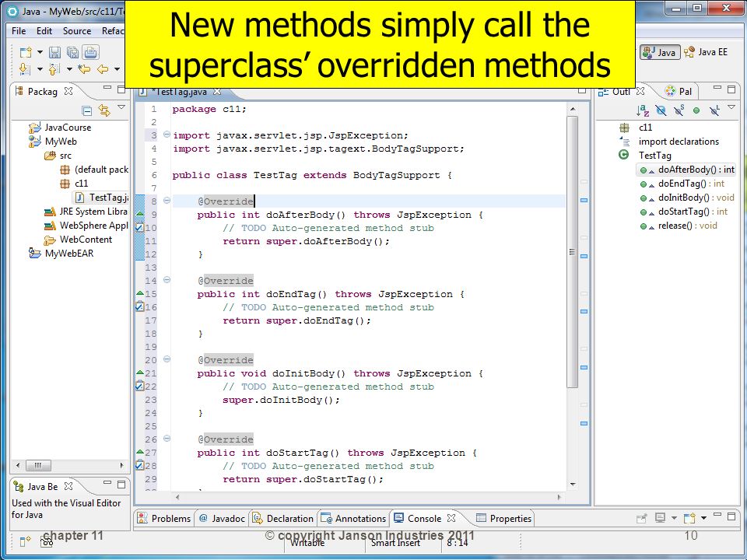Collapse doAfterBody fold marker at line 8
The image size is (747, 560).
(x=167, y=201)
